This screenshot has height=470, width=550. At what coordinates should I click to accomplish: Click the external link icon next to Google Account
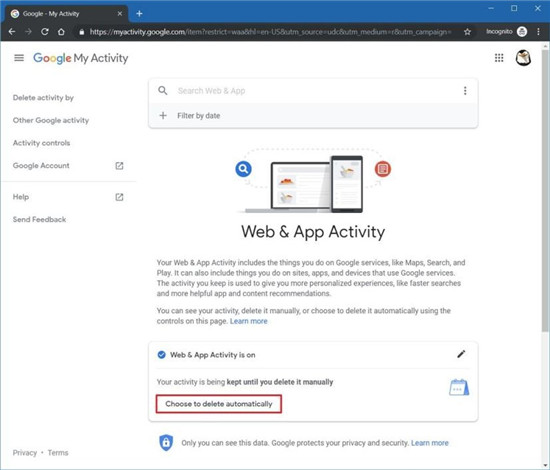[119, 166]
